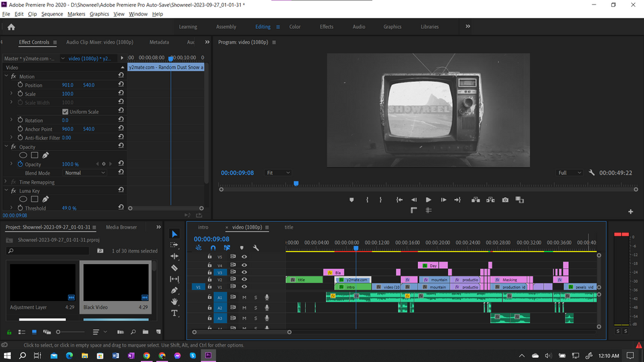Select the Adjustment Layer thumbnail
This screenshot has height=362, width=644.
[x=43, y=283]
